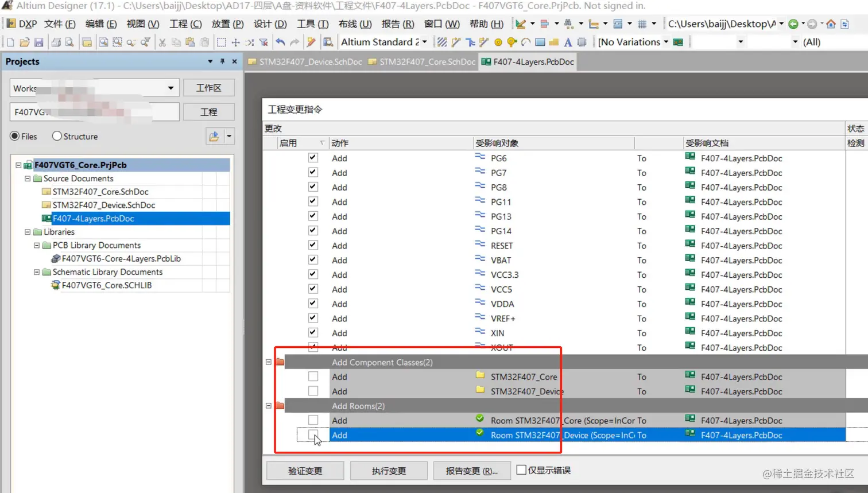Click the clear filter funnel icon
Image resolution: width=868 pixels, height=493 pixels.
pyautogui.click(x=263, y=42)
